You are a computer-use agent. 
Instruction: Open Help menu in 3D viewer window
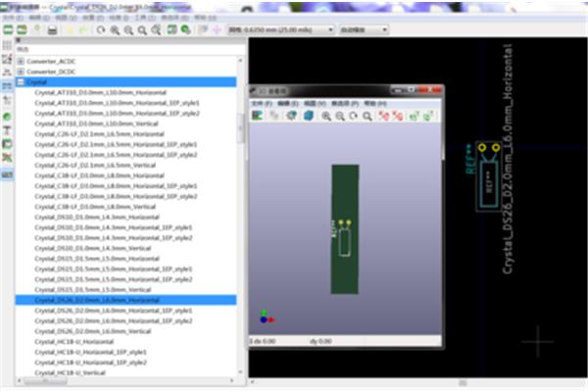point(375,103)
